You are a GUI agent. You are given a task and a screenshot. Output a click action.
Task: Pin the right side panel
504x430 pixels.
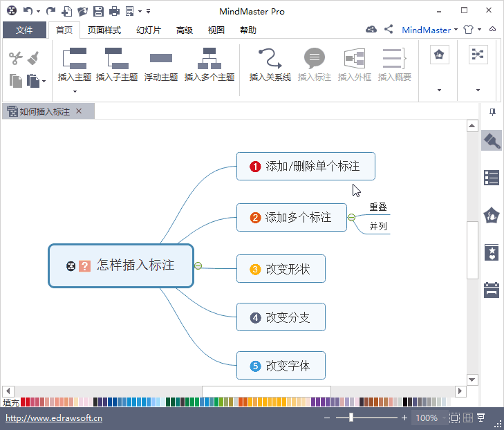pyautogui.click(x=492, y=111)
